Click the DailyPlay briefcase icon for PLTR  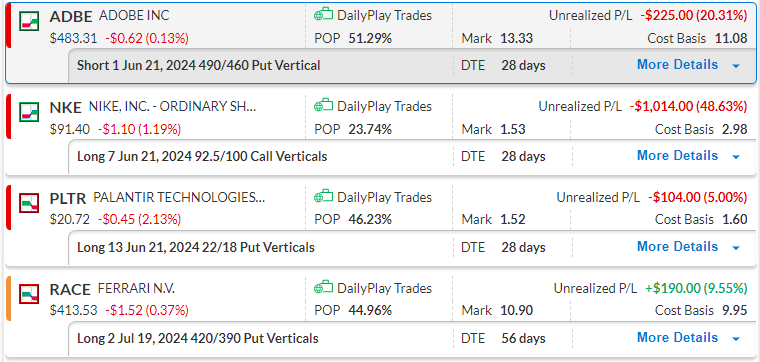point(323,197)
